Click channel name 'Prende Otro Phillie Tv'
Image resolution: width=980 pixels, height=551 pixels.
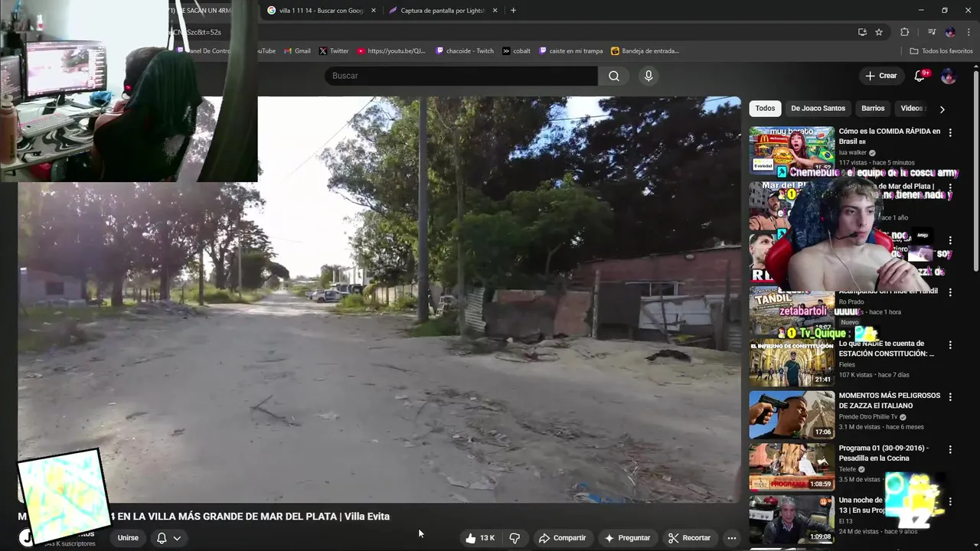pyautogui.click(x=869, y=417)
